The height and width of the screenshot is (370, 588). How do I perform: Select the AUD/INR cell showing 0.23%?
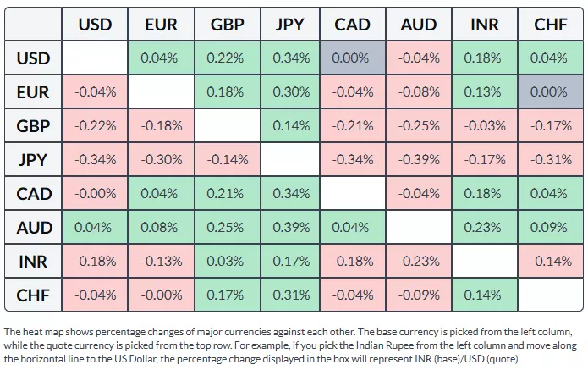(x=484, y=227)
